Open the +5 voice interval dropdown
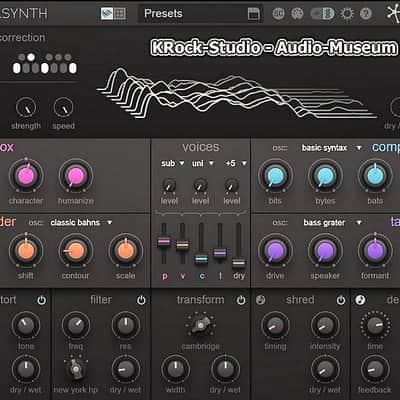The height and width of the screenshot is (400, 400). point(236,163)
